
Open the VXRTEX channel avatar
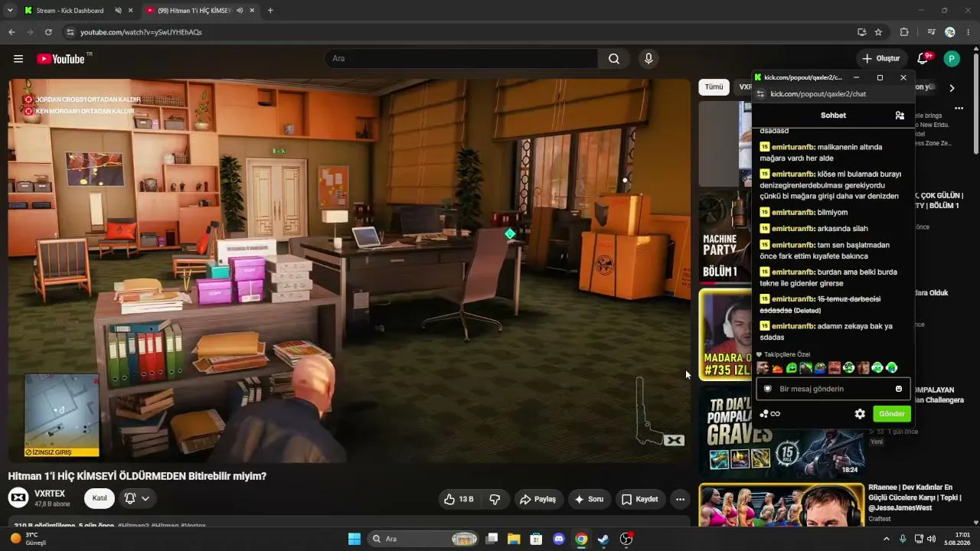pos(18,498)
